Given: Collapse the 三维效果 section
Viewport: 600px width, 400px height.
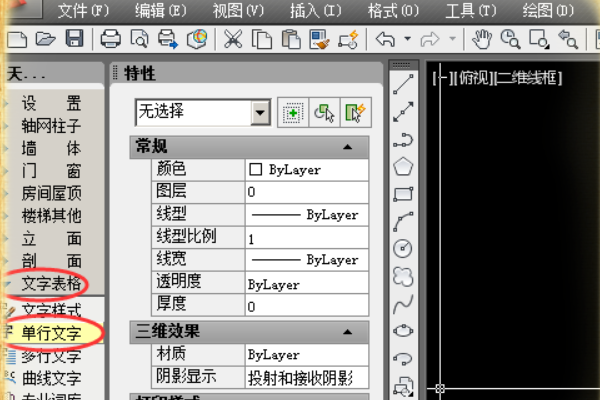Looking at the screenshot, I should (x=347, y=332).
